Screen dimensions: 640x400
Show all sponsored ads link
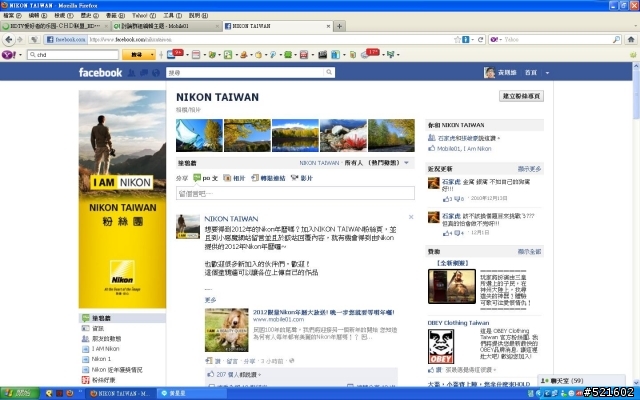529,251
